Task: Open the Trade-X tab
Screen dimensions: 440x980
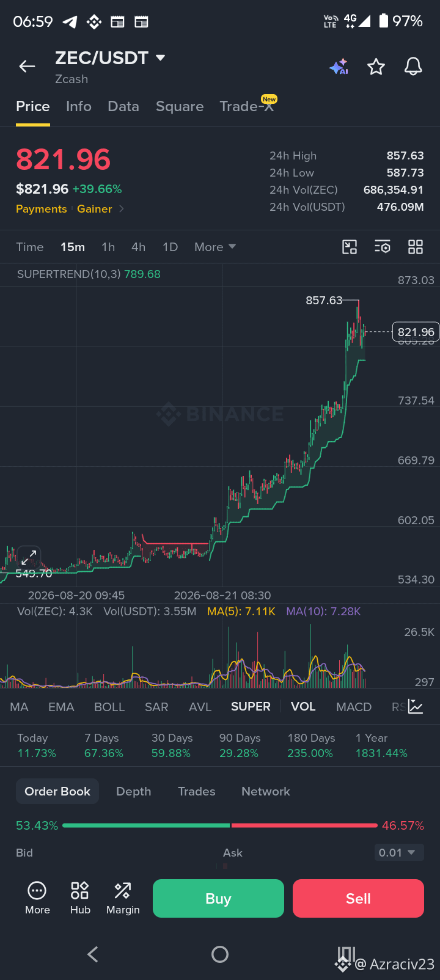Action: [x=247, y=106]
